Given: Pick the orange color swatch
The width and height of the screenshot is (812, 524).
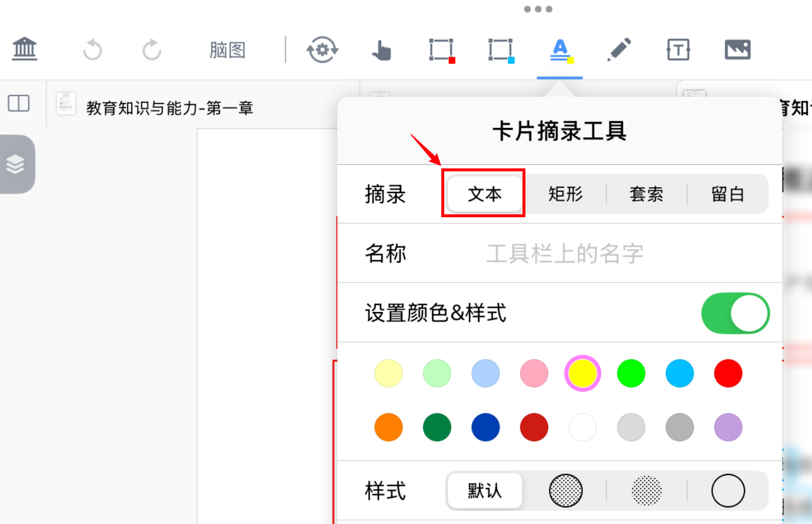Looking at the screenshot, I should click(388, 427).
